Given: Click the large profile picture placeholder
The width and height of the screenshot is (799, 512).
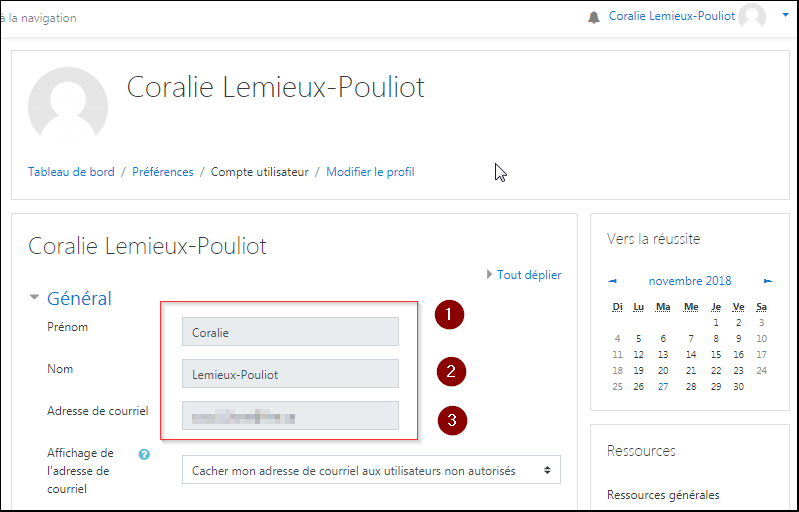Looking at the screenshot, I should pyautogui.click(x=68, y=108).
